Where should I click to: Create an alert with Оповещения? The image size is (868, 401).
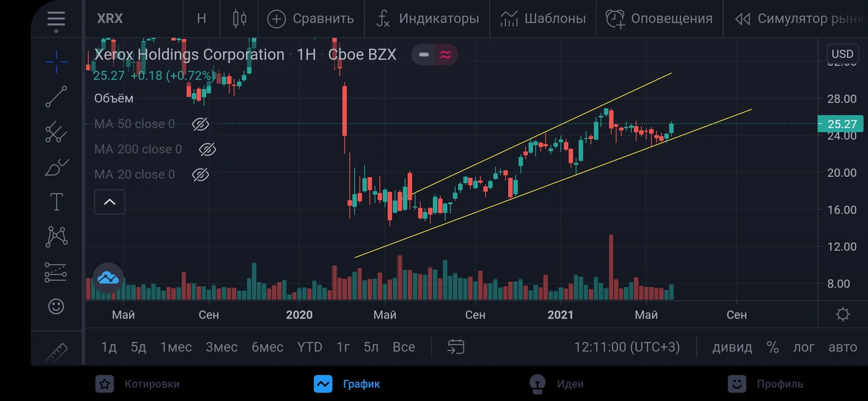point(659,19)
